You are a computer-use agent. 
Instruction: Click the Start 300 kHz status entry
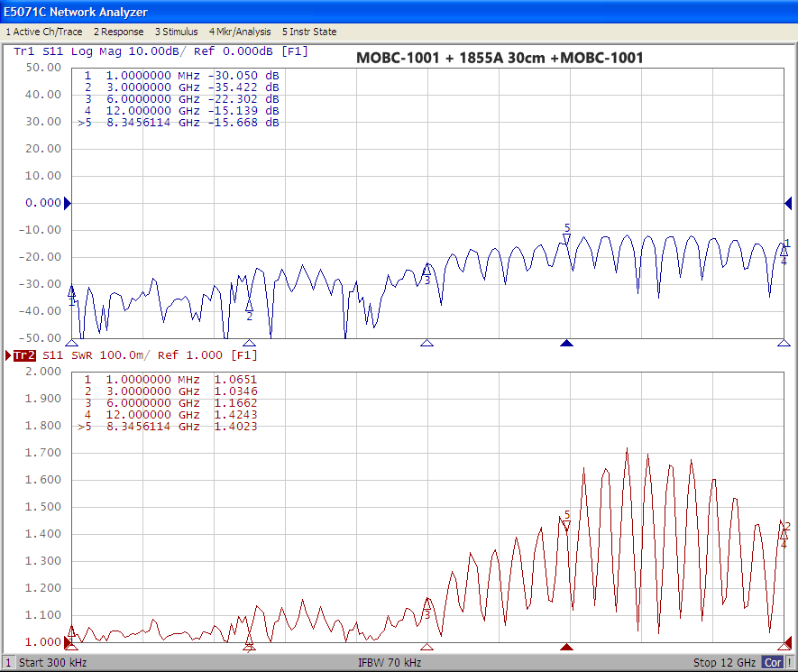coord(53,663)
